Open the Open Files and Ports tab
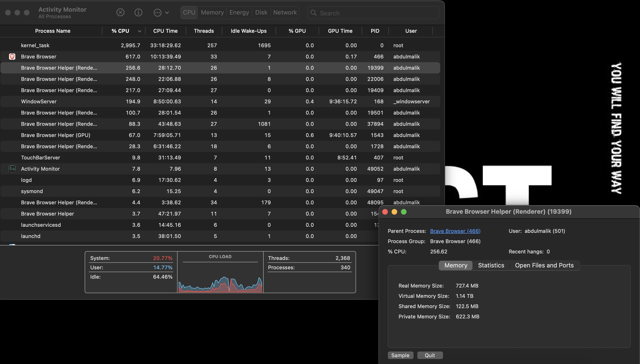Screen dimensions: 640x364 click(x=544, y=265)
